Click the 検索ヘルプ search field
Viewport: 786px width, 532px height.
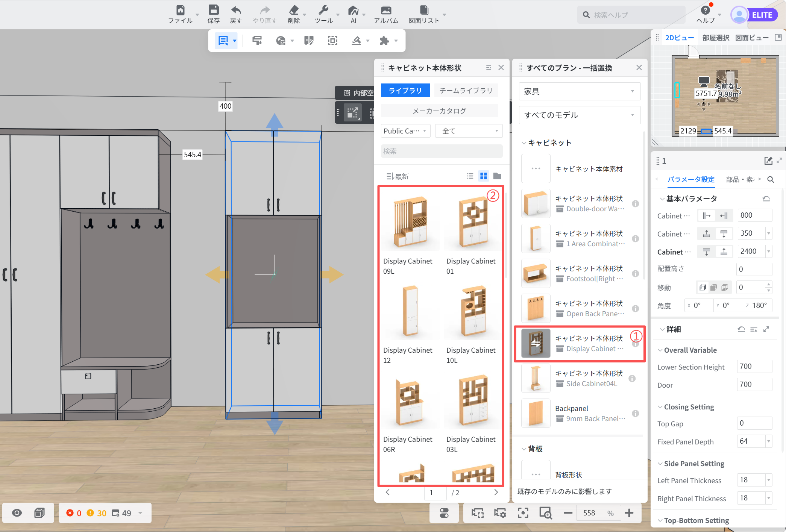(631, 15)
